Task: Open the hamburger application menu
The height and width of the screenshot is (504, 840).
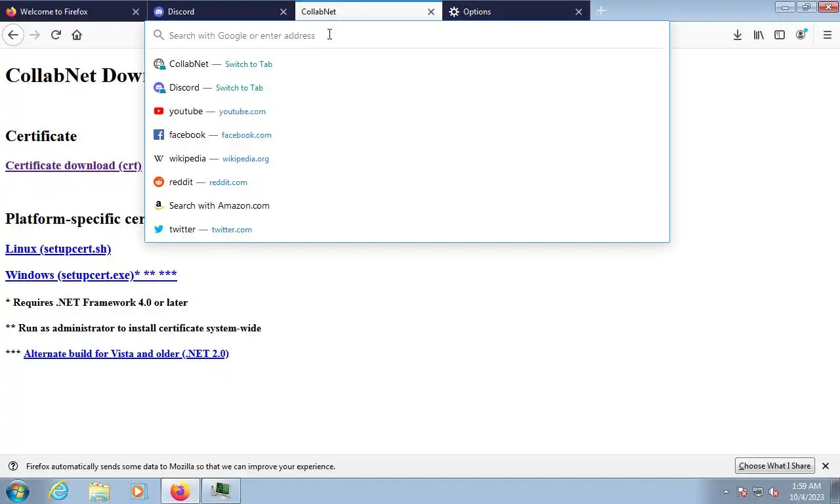Action: 827,35
